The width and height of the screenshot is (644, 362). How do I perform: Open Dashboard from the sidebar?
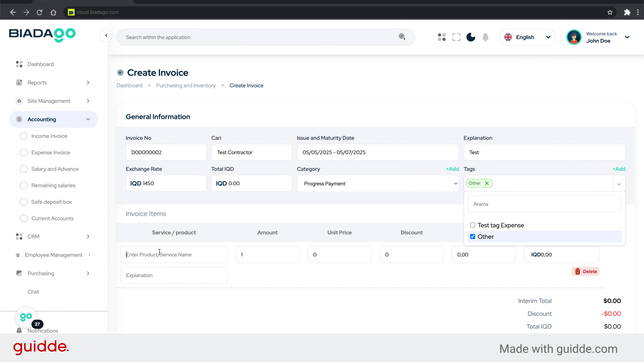pyautogui.click(x=40, y=64)
